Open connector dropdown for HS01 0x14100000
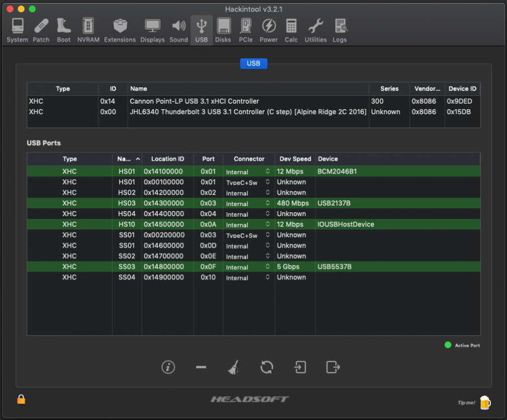Image resolution: width=507 pixels, height=420 pixels. [248, 171]
